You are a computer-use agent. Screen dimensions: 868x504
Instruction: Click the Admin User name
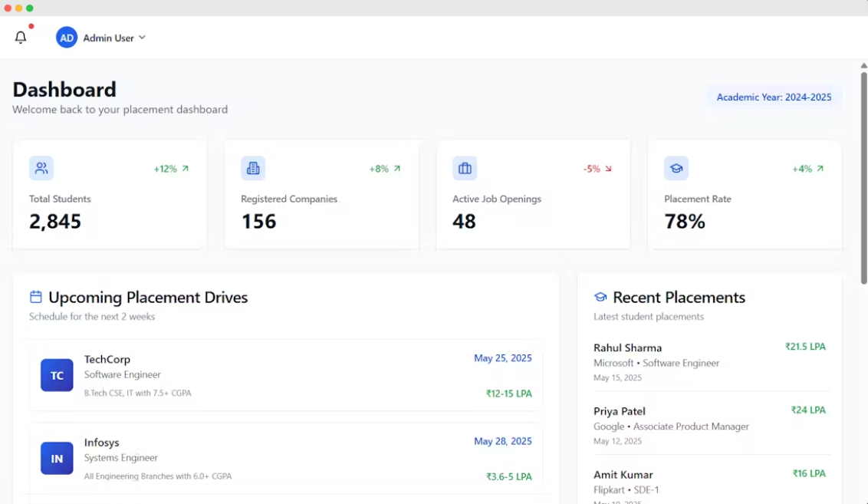109,38
